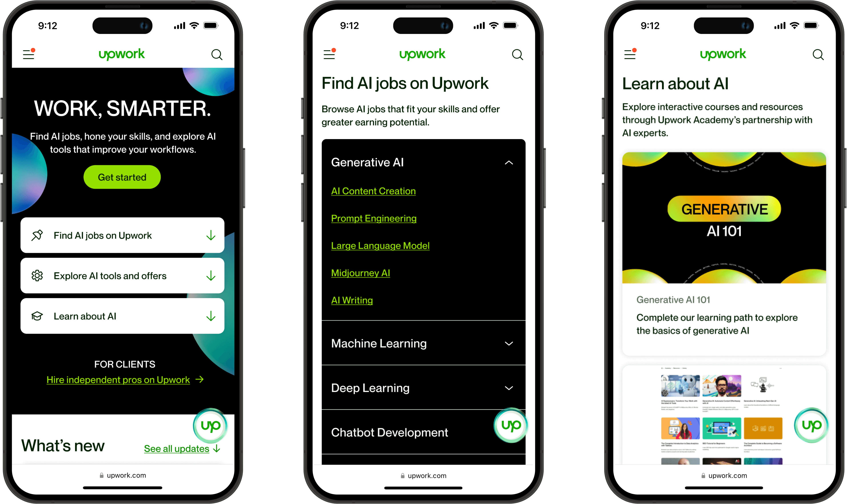Collapse the Generative AI dropdown
The width and height of the screenshot is (847, 504).
tap(508, 162)
